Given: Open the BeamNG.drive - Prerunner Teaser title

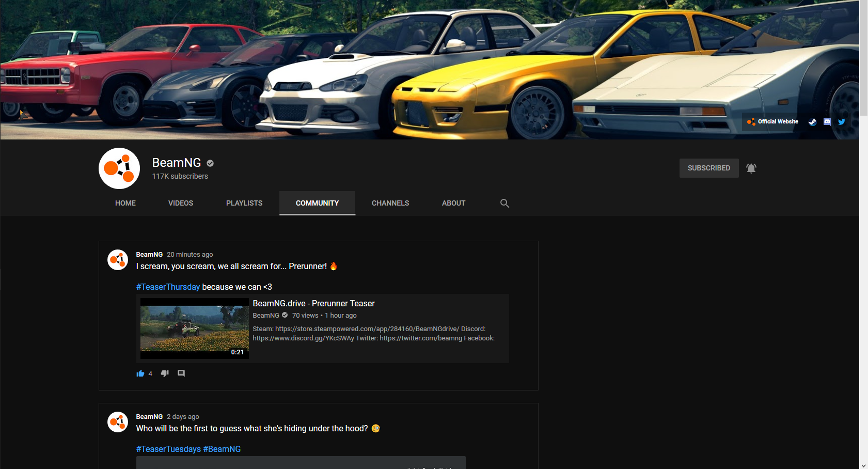Looking at the screenshot, I should click(313, 303).
